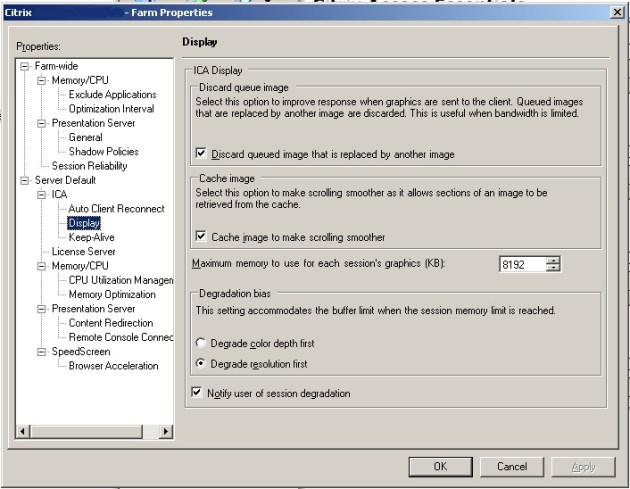Enable discard queued image checkbox
The width and height of the screenshot is (630, 489).
click(x=203, y=154)
